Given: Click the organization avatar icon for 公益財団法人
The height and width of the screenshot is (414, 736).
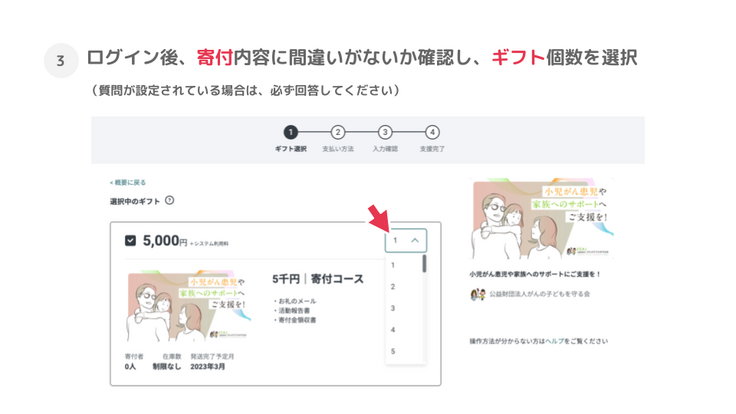Looking at the screenshot, I should (x=477, y=294).
